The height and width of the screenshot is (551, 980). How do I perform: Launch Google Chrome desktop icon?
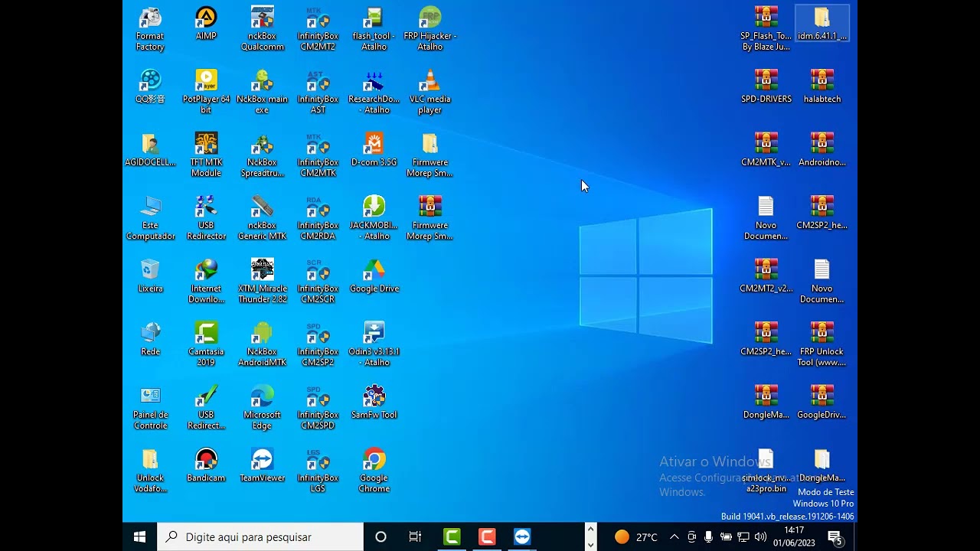(374, 471)
